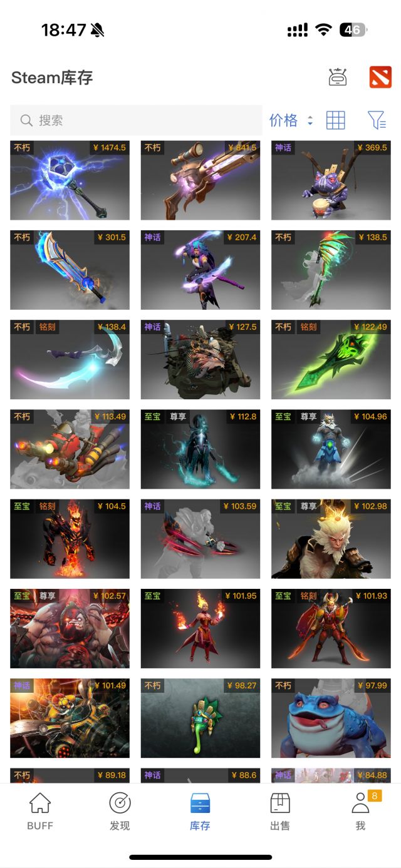Toggle price sort order arrows
Image resolution: width=401 pixels, height=868 pixels.
coord(310,121)
